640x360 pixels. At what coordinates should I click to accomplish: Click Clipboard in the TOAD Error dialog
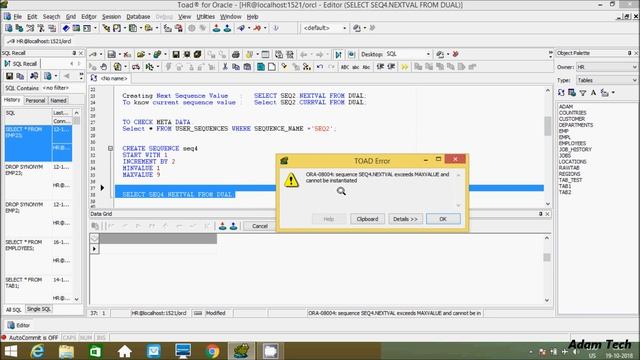(367, 219)
